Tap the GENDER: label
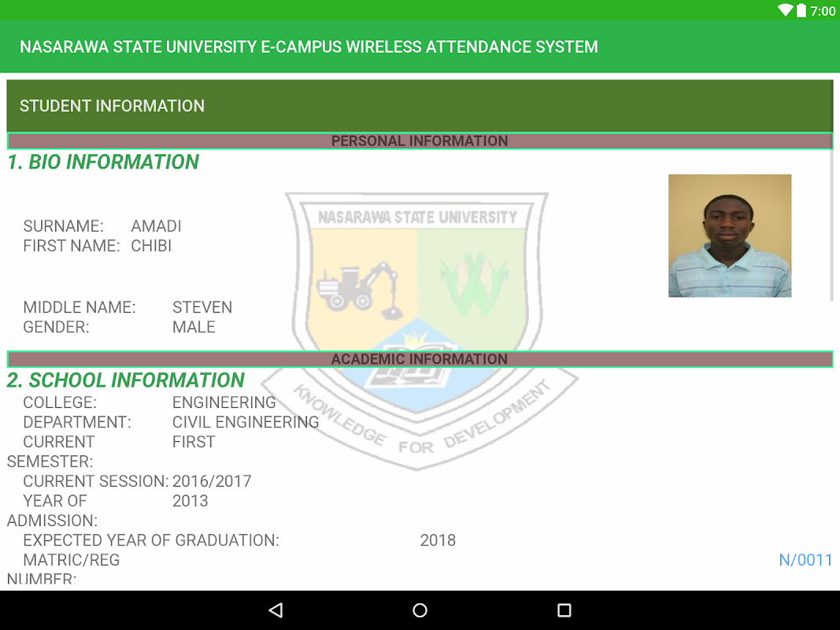The height and width of the screenshot is (630, 840). pyautogui.click(x=56, y=327)
